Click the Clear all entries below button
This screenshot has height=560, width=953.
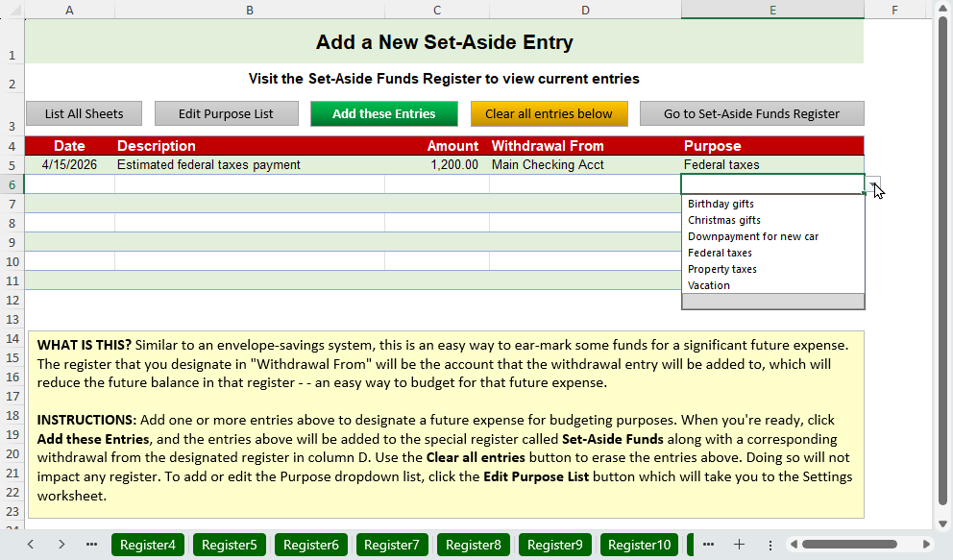coord(549,113)
